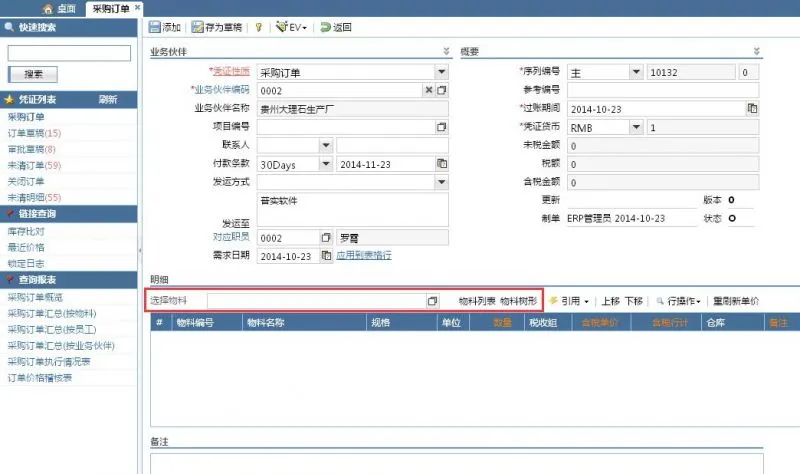Click the lightbulb hint icon in toolbar

click(x=259, y=27)
